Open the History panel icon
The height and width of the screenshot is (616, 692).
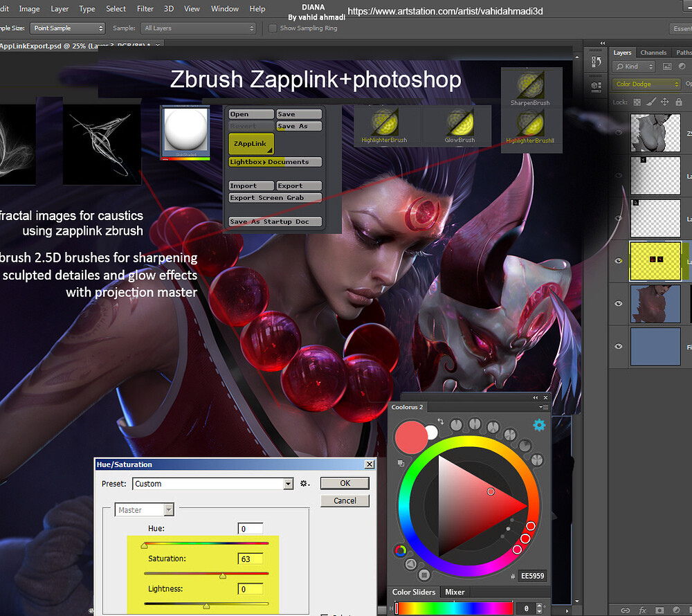coord(597,62)
